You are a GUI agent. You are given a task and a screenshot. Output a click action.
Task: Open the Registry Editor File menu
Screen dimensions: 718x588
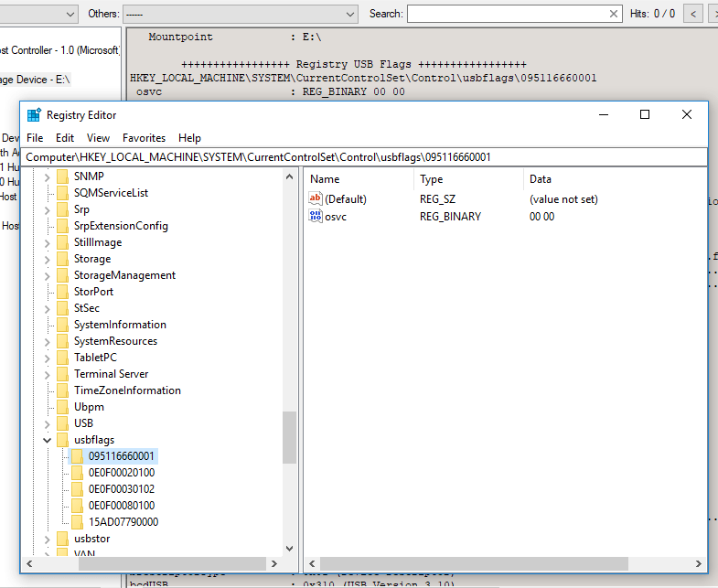(x=35, y=138)
